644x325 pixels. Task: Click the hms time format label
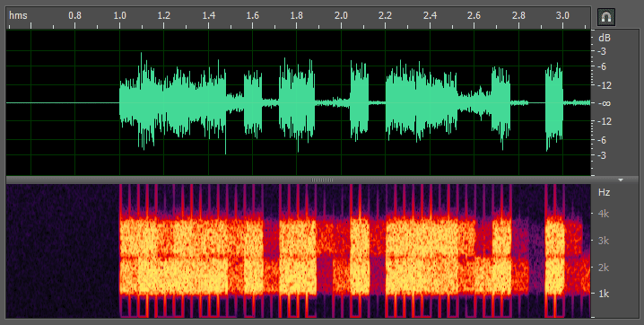18,15
